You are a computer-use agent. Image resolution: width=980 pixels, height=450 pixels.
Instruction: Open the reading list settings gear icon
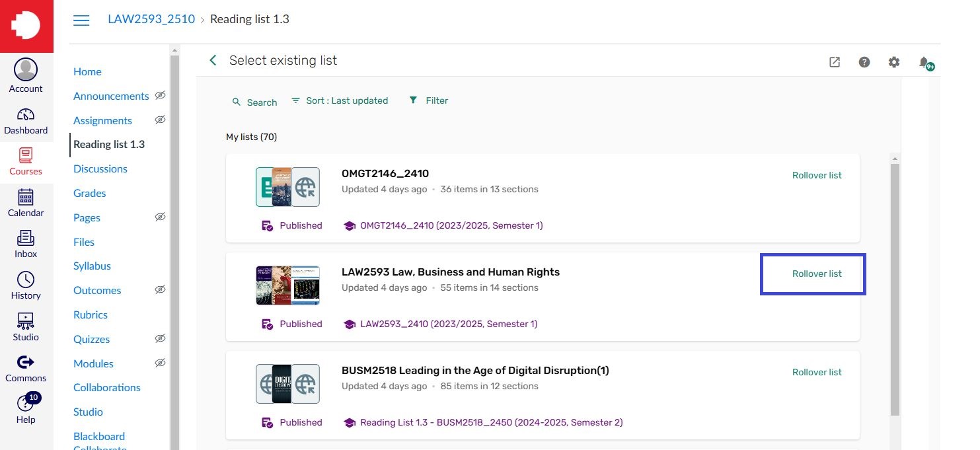pos(894,61)
